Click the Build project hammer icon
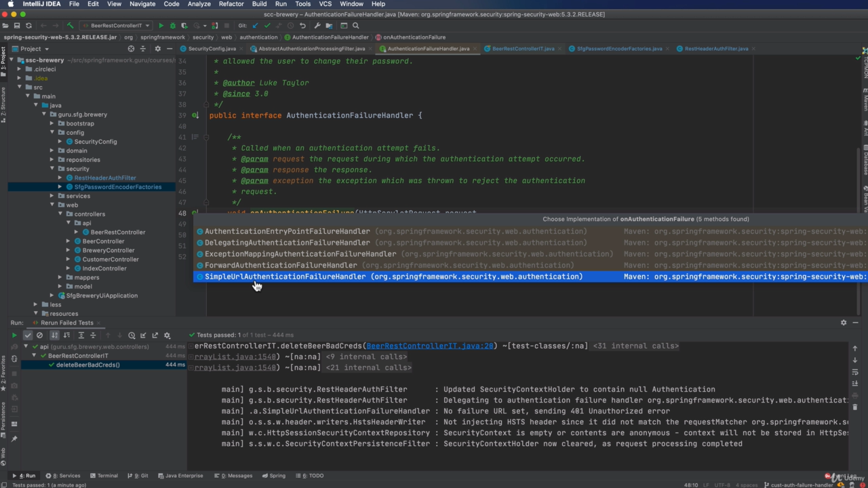The image size is (868, 488). [70, 26]
